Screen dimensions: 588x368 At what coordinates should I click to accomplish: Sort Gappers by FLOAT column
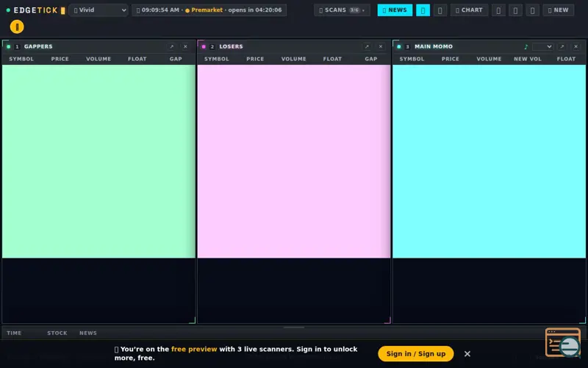(137, 59)
